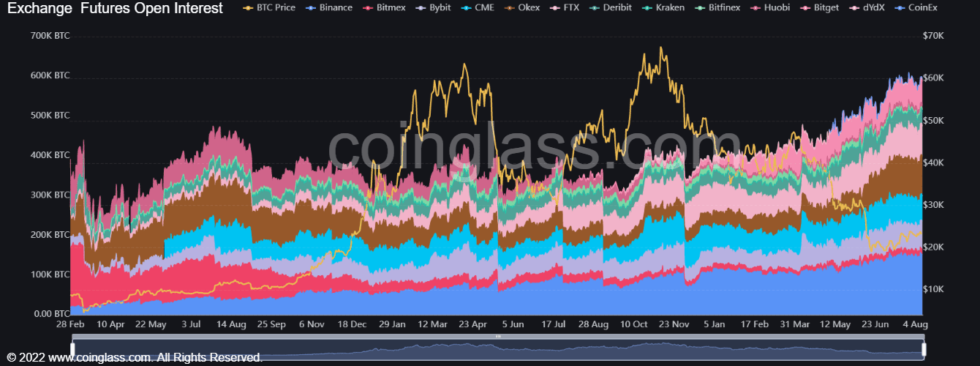
Task: Click the 23 Nov date label
Action: [674, 324]
